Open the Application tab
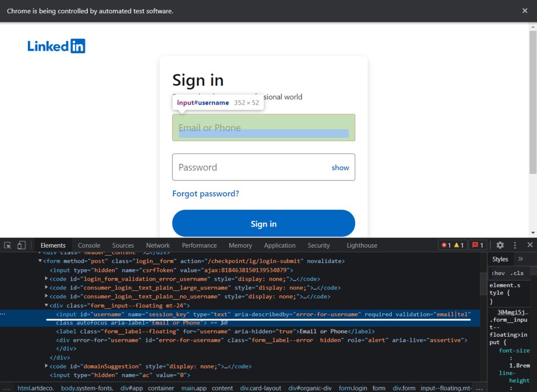 coord(279,245)
